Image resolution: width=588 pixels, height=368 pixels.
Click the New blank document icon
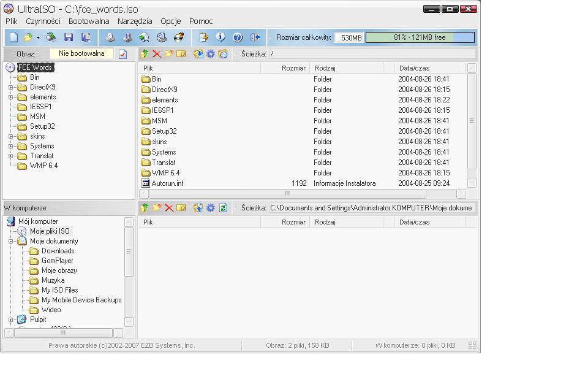click(14, 37)
